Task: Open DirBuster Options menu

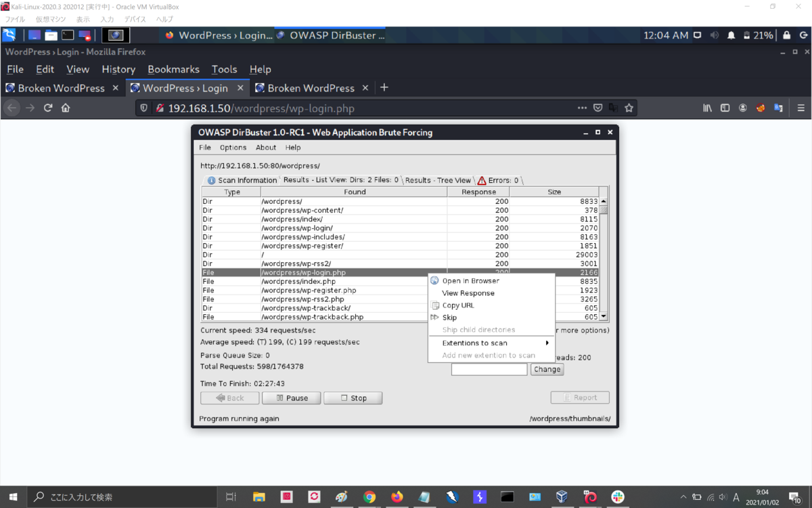Action: point(233,147)
